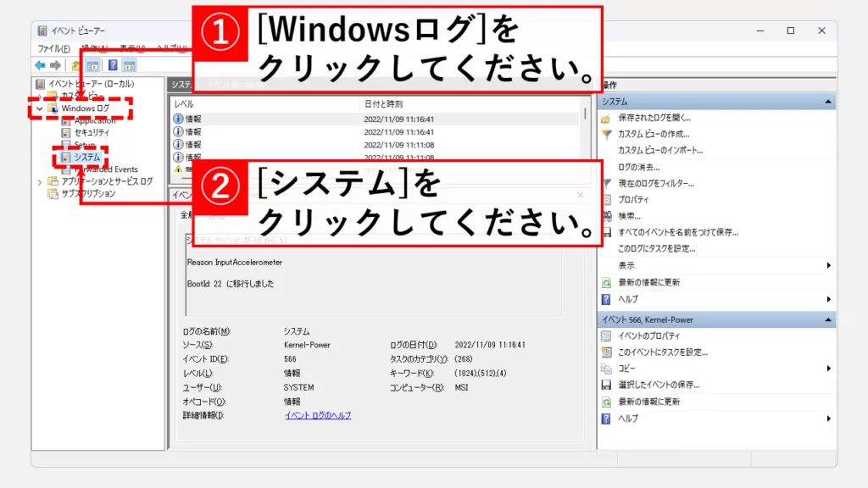This screenshot has width=868, height=488.
Task: Close the event preview pane
Action: [x=580, y=195]
